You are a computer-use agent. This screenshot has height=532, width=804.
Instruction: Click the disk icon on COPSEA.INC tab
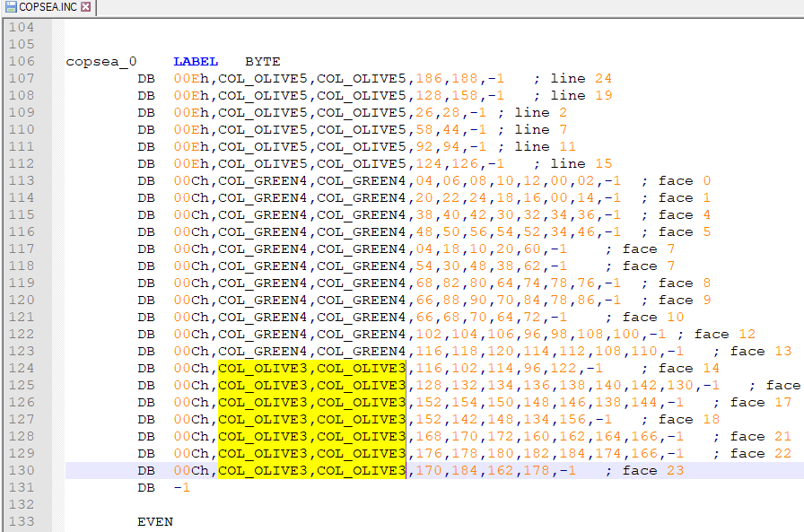(x=11, y=7)
